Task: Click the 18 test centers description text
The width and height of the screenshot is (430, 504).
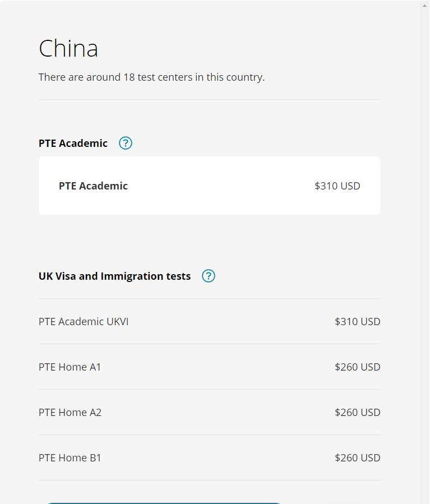Action: coord(151,77)
